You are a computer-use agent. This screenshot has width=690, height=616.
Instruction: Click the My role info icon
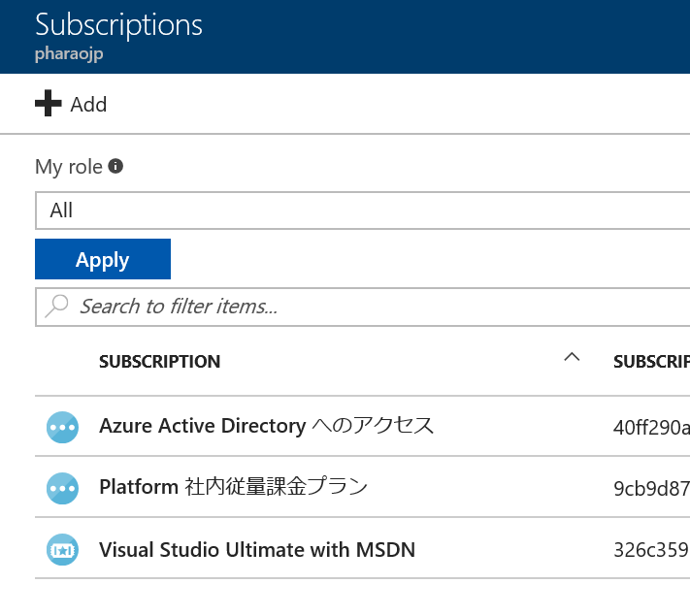(115, 166)
